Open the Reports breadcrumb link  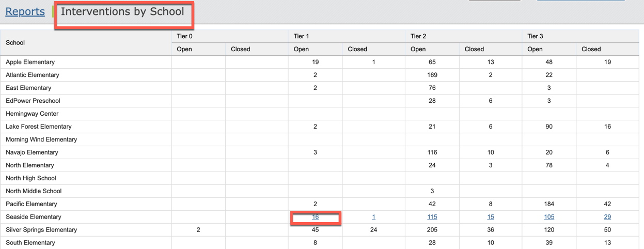coord(25,11)
